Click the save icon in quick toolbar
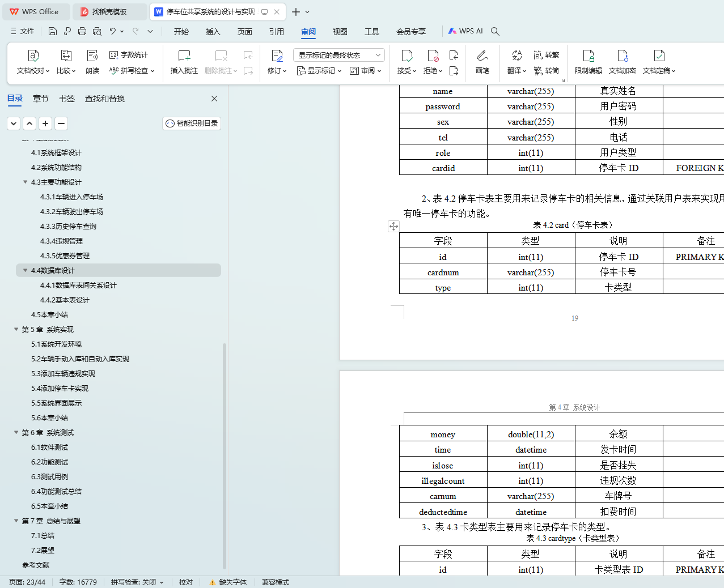 pyautogui.click(x=53, y=31)
